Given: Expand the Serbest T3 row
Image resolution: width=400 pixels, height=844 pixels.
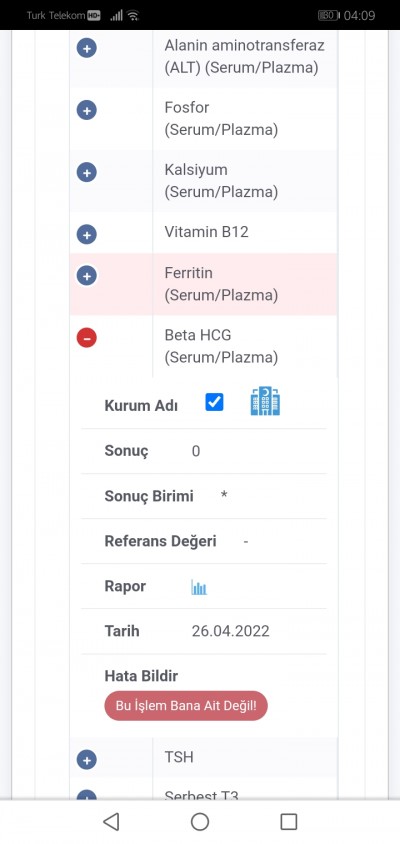Looking at the screenshot, I should [87, 795].
